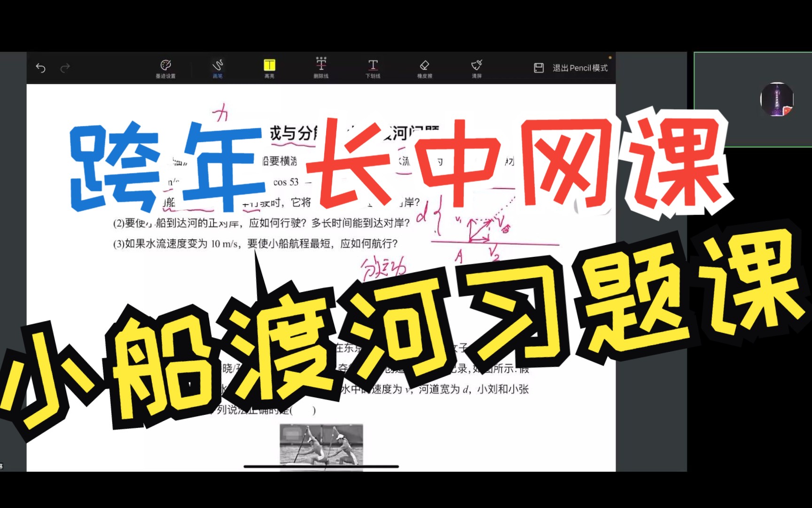This screenshot has width=812, height=508.
Task: Click question text '(3)如果水流速度变为 10 m/s'
Action: 176,244
